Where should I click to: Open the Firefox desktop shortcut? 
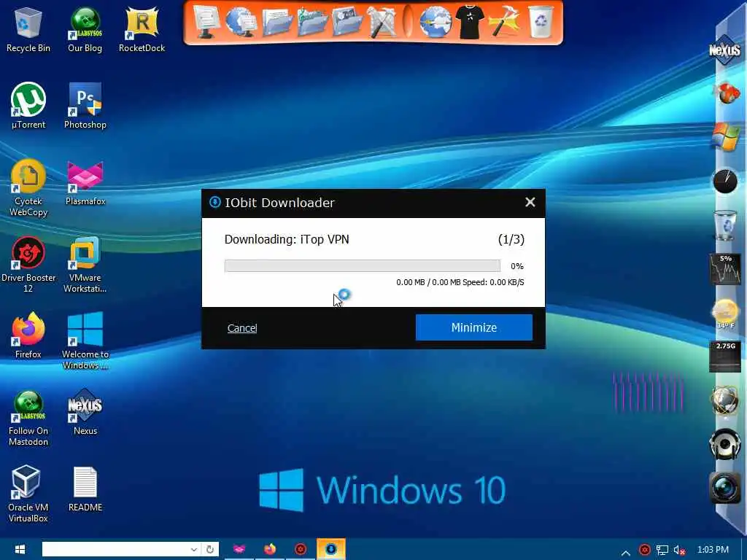click(28, 335)
